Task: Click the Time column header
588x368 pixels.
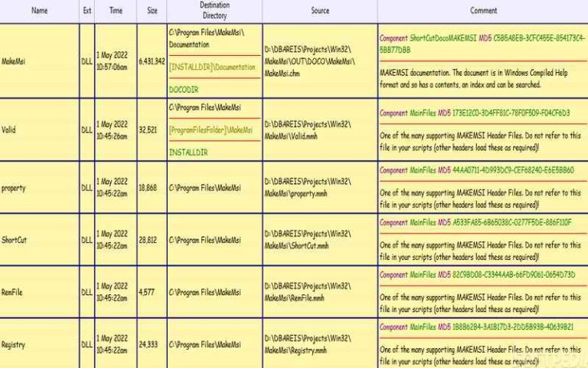Action: tap(116, 11)
